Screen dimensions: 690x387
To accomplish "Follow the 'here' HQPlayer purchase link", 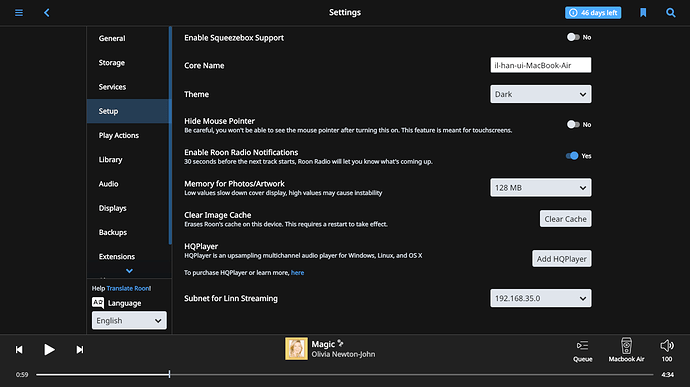I will 297,273.
